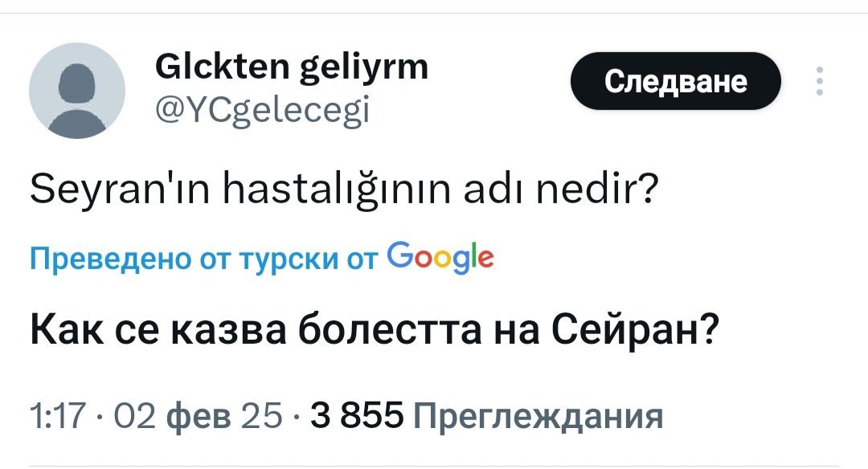
Task: Click the default profile avatar picture
Action: [x=77, y=91]
